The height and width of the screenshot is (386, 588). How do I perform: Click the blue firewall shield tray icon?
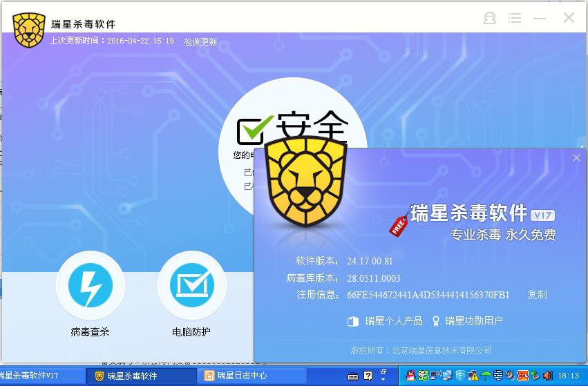click(498, 376)
